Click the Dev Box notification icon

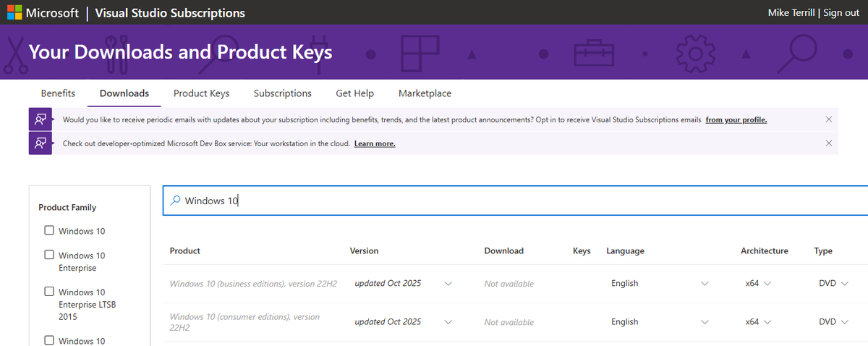40,143
